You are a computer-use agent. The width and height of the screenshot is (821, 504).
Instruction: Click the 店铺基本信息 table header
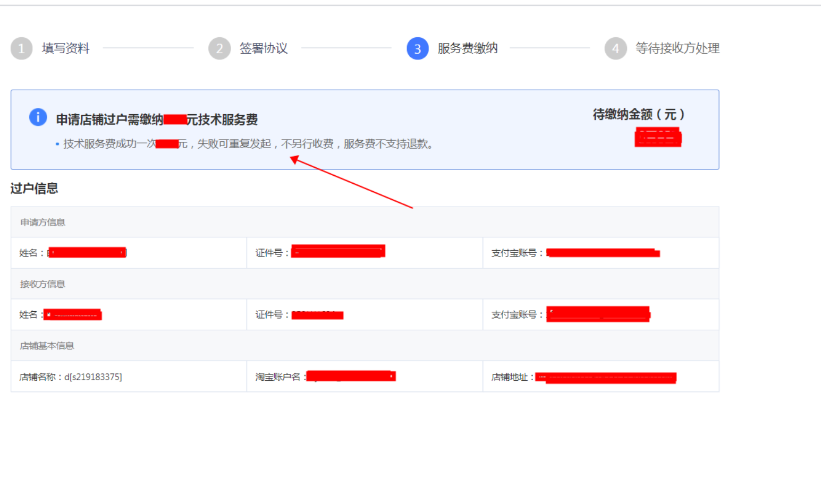(x=365, y=346)
